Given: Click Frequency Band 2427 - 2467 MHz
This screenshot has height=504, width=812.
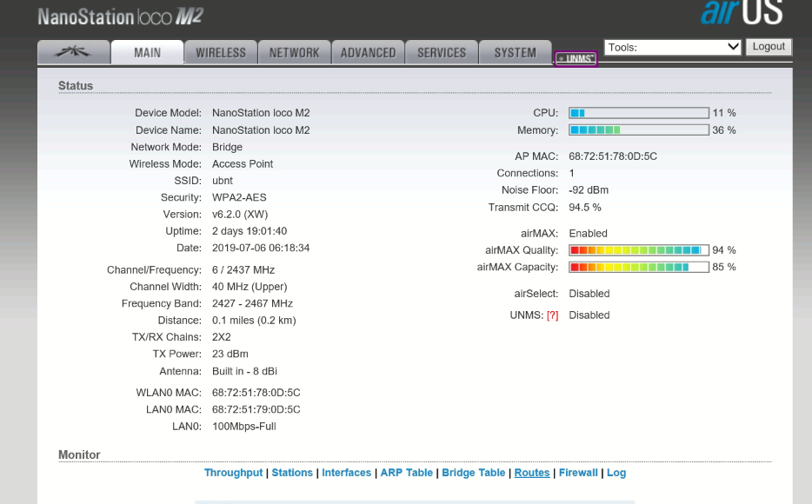Looking at the screenshot, I should pos(252,303).
